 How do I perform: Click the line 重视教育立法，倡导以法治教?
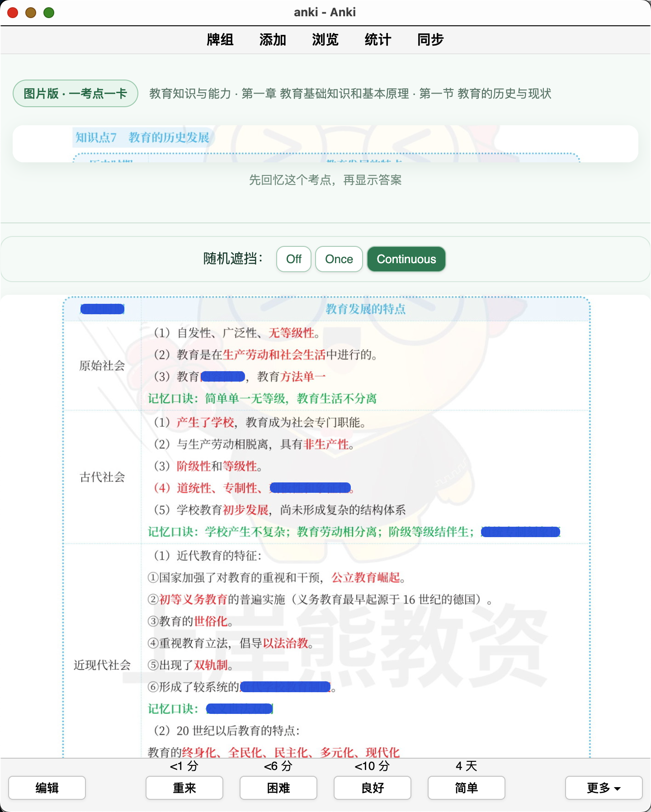click(x=231, y=643)
